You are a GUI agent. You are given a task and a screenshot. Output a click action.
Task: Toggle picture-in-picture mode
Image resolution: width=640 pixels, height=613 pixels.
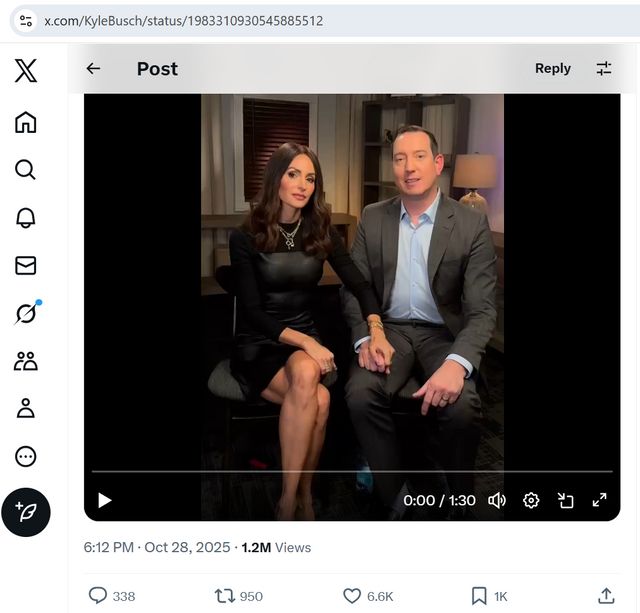[565, 500]
